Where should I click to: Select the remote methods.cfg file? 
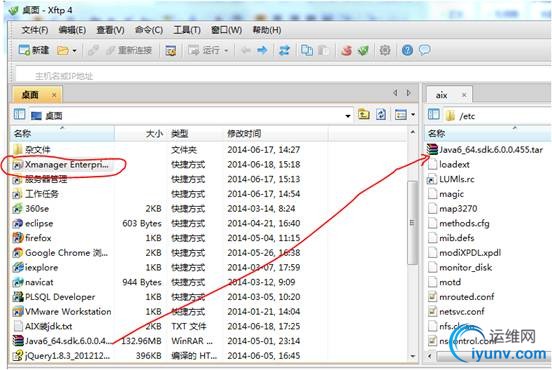click(459, 224)
